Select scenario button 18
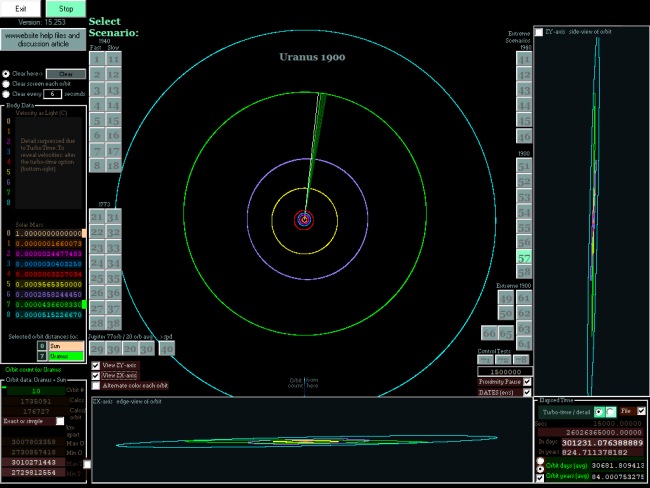The image size is (650, 488). 113,165
